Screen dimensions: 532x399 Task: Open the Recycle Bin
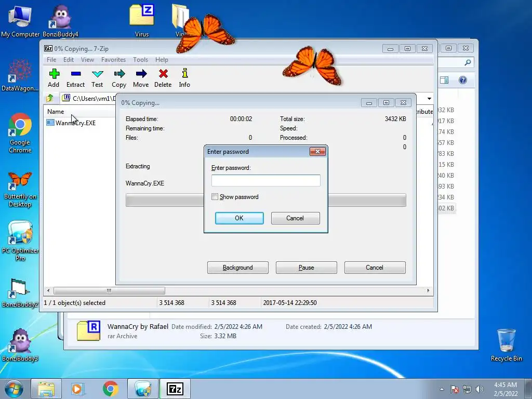tap(506, 345)
